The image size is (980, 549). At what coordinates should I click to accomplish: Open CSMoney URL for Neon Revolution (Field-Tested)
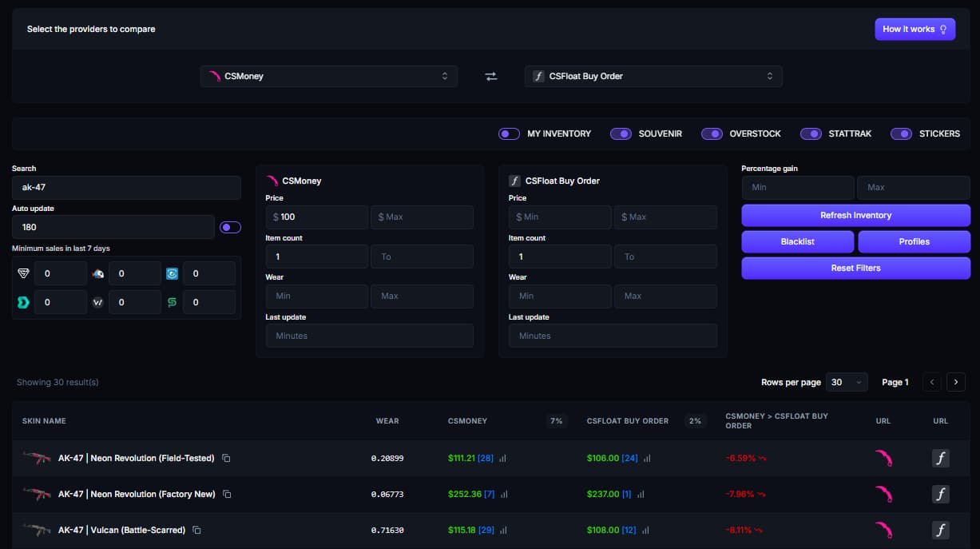(x=883, y=458)
